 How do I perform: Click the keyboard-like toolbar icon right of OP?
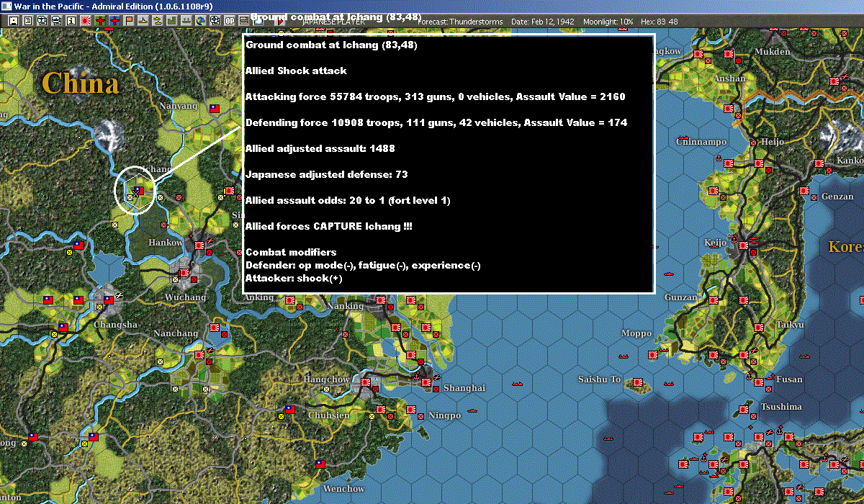coord(244,20)
